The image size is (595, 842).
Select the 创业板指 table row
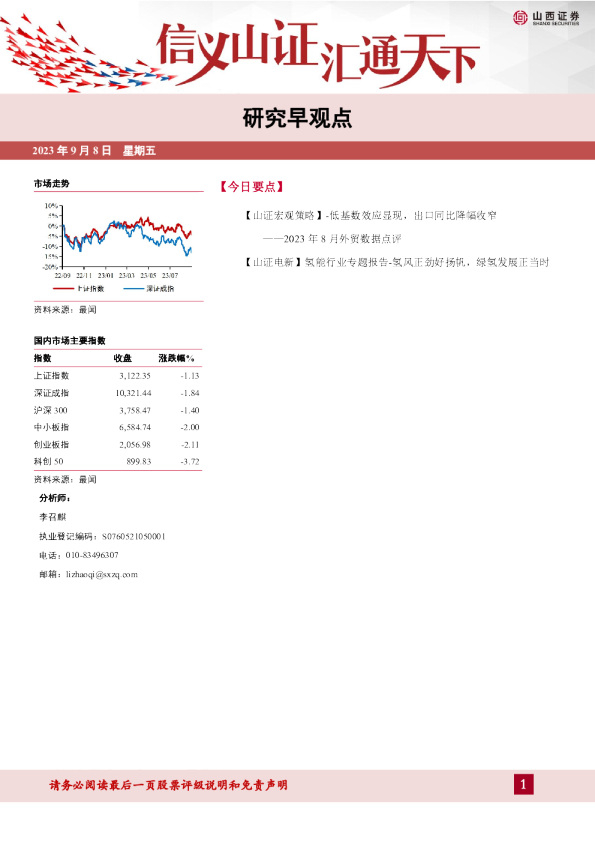point(117,445)
